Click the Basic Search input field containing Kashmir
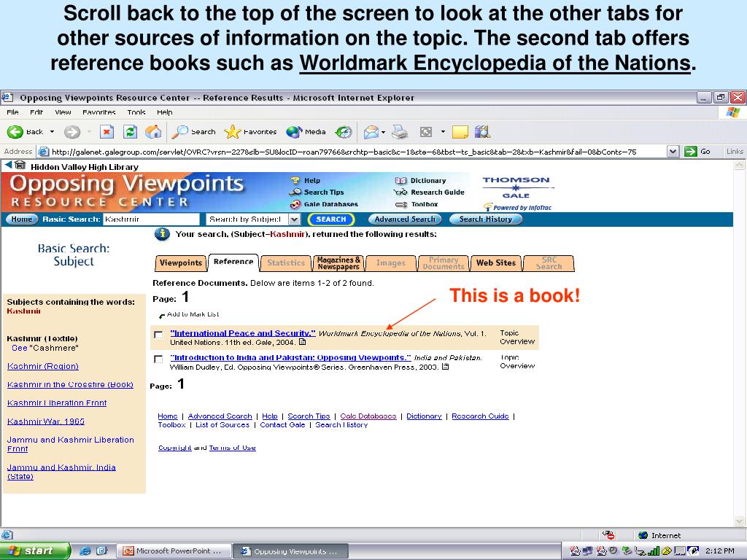This screenshot has width=747, height=560. coord(151,219)
